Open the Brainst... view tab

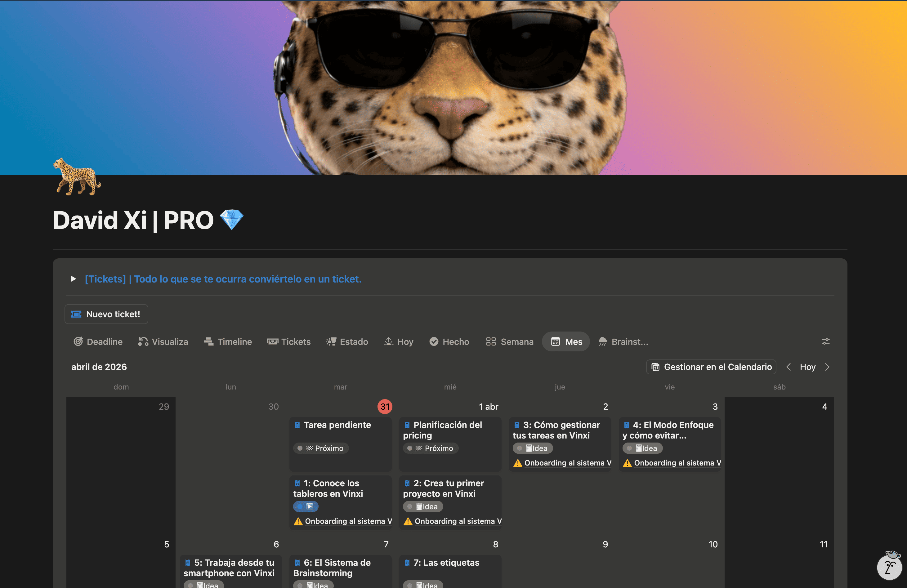click(x=623, y=341)
